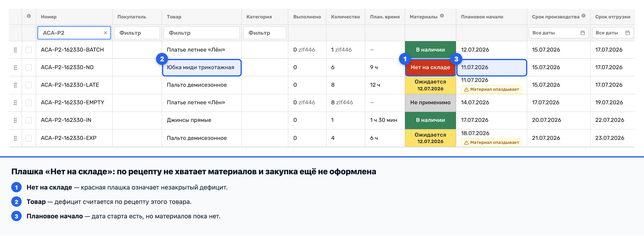Viewport: 644px width, 236px height.
Task: Click yellow 'Ожидается' badge in LATE row
Action: click(x=430, y=85)
